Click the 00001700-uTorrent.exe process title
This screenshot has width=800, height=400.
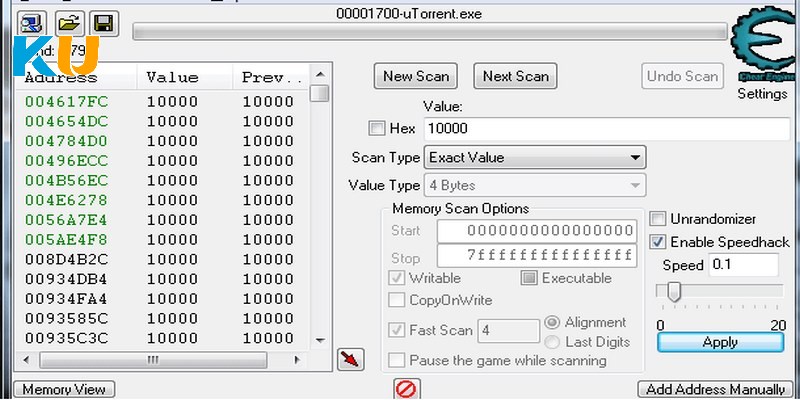(409, 13)
